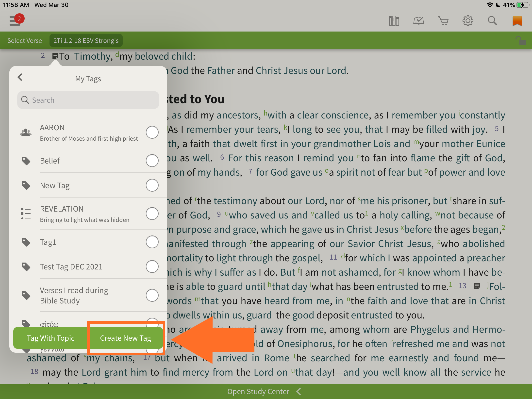This screenshot has width=532, height=399.
Task: Select the Tag1 radio button
Action: point(152,242)
